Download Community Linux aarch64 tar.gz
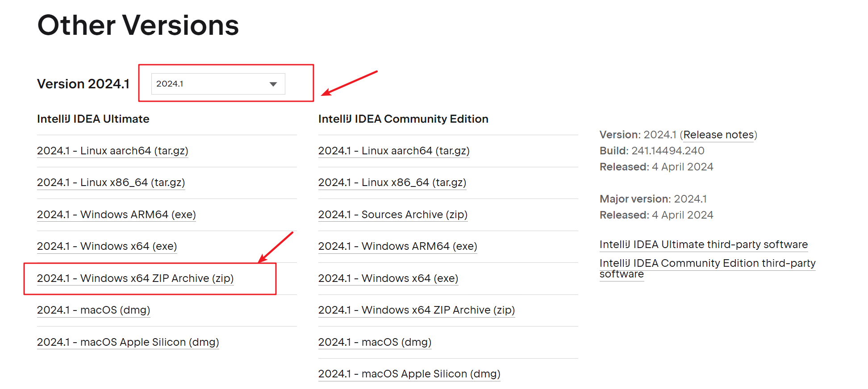This screenshot has height=389, width=868. pyautogui.click(x=393, y=151)
